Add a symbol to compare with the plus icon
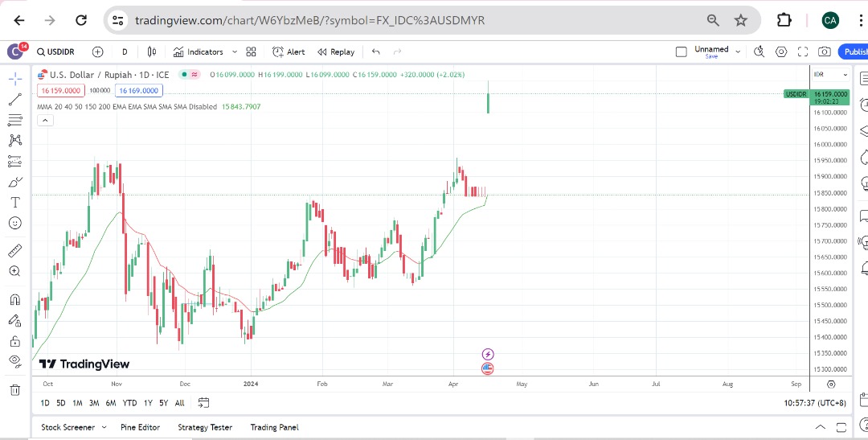Viewport: 868px width, 440px height. [97, 52]
